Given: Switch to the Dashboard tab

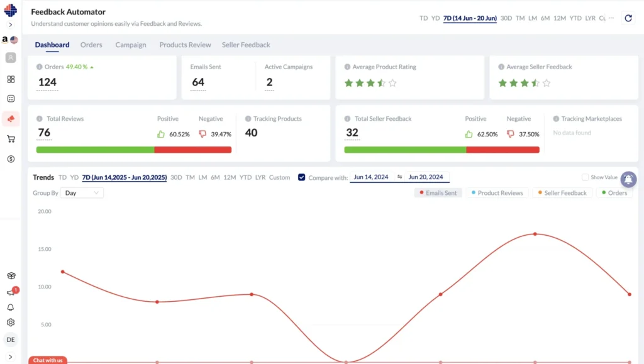Looking at the screenshot, I should click(x=52, y=45).
